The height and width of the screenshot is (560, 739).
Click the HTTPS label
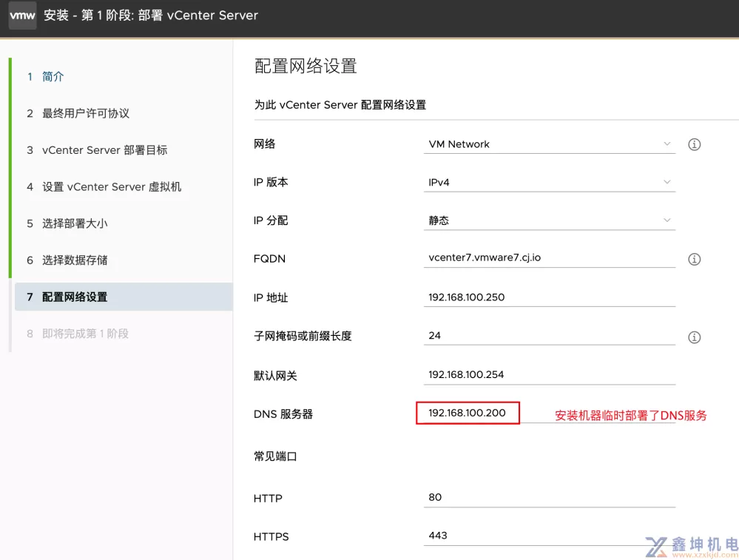click(271, 536)
